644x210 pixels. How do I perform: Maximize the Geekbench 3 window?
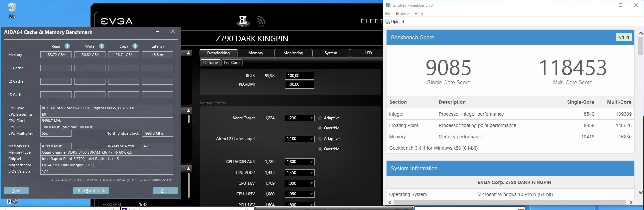[621, 5]
